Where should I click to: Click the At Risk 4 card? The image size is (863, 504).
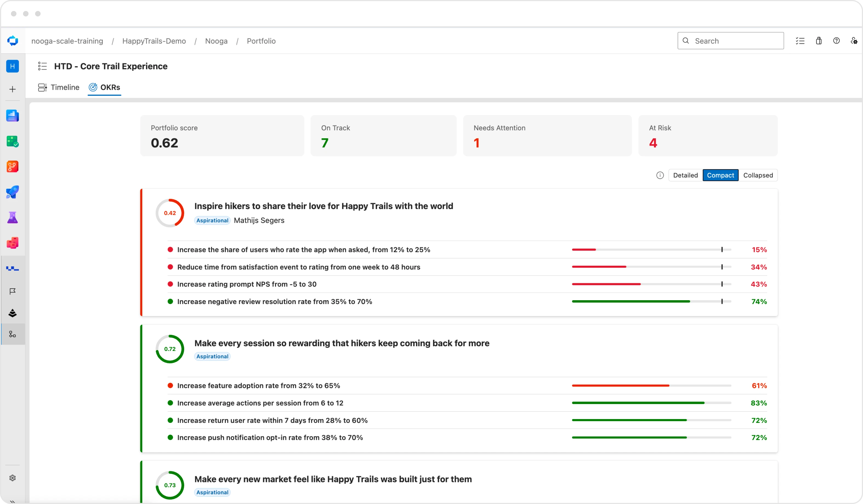click(x=708, y=136)
